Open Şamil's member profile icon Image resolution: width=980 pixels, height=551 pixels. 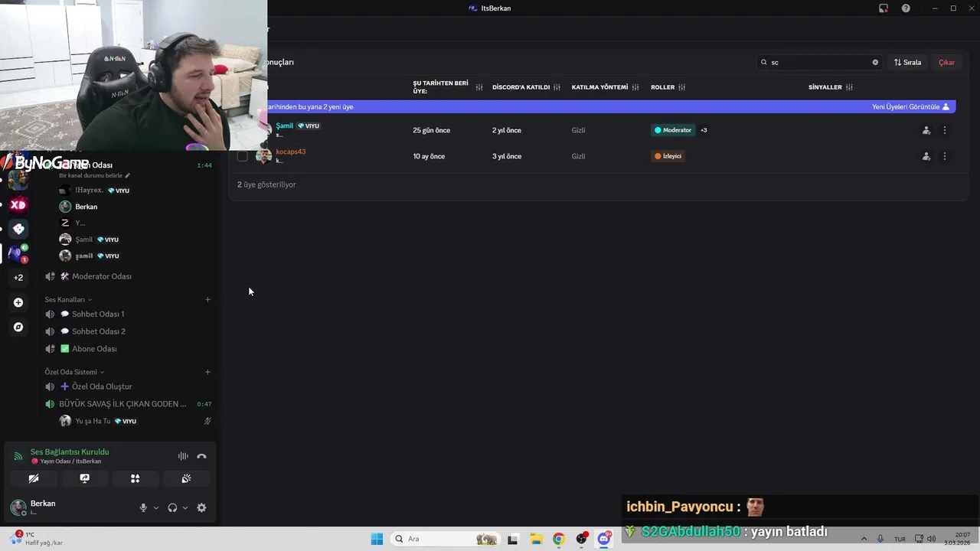926,130
